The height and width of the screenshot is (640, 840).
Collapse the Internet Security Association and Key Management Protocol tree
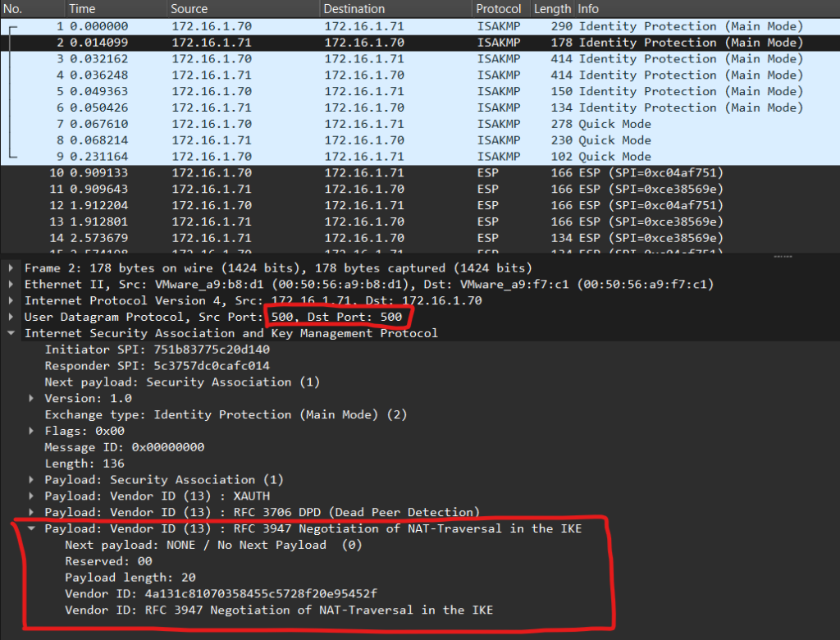(x=11, y=333)
